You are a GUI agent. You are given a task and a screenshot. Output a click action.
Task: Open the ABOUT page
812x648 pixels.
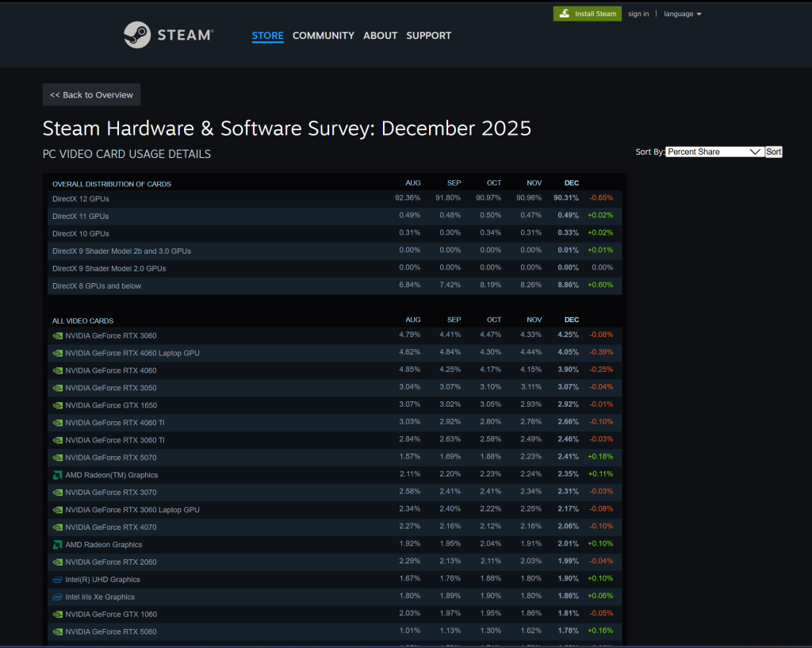[x=380, y=36]
